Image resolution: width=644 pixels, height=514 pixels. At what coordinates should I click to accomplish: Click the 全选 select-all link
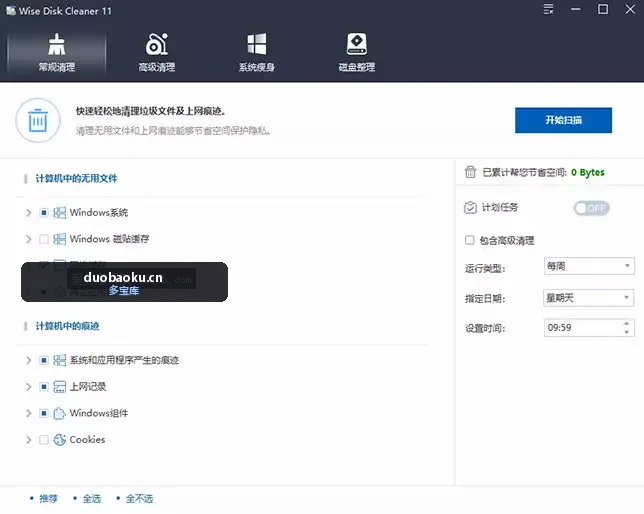tap(91, 498)
